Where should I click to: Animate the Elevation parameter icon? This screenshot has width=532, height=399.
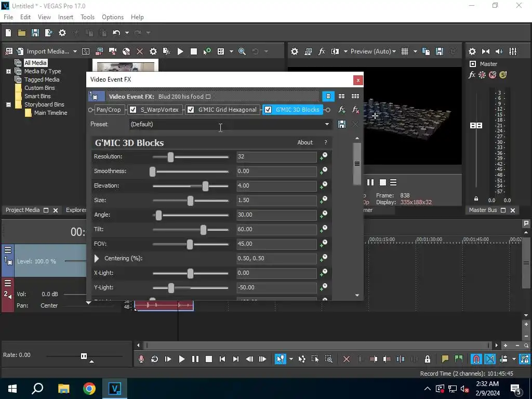(x=324, y=185)
